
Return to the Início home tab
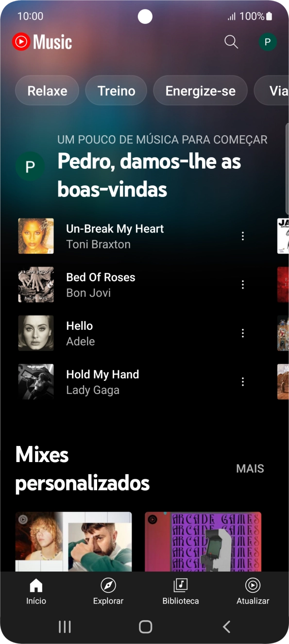pos(36,591)
